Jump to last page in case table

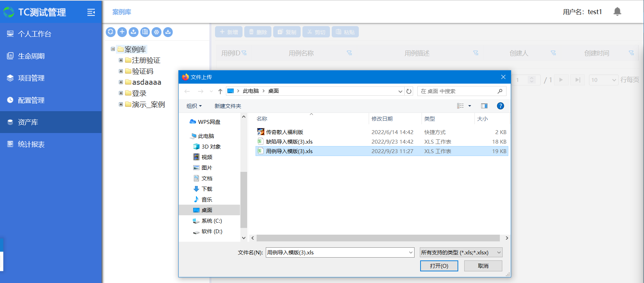pos(578,80)
